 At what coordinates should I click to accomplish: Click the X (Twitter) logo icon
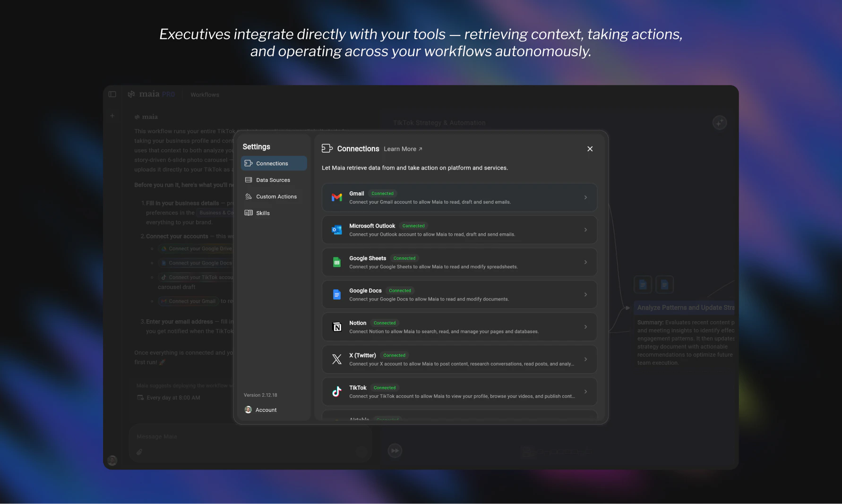coord(337,359)
